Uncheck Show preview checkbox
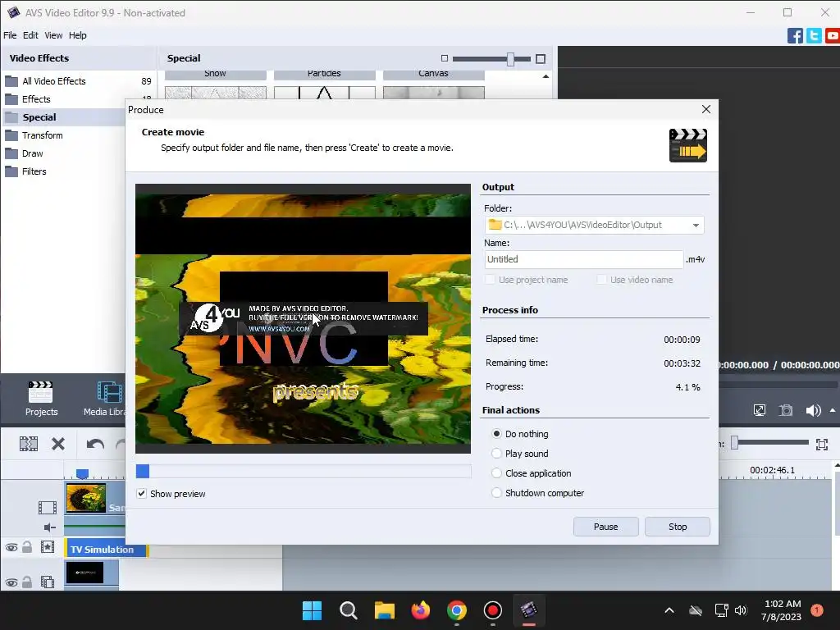Image resolution: width=840 pixels, height=630 pixels. (141, 493)
